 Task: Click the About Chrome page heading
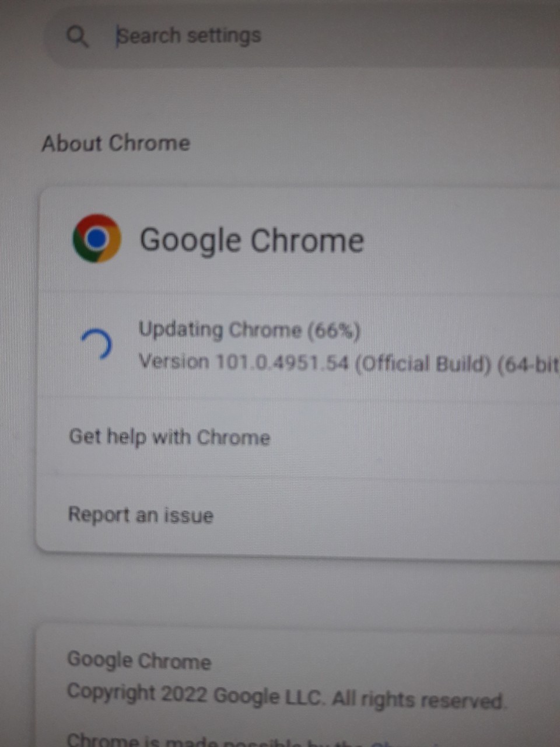pos(116,144)
